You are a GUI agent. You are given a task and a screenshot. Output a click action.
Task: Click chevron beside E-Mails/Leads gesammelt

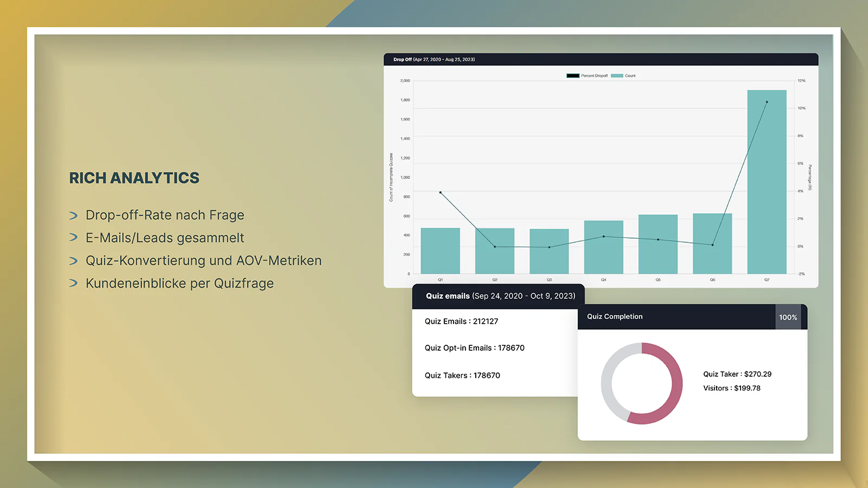[x=74, y=237]
